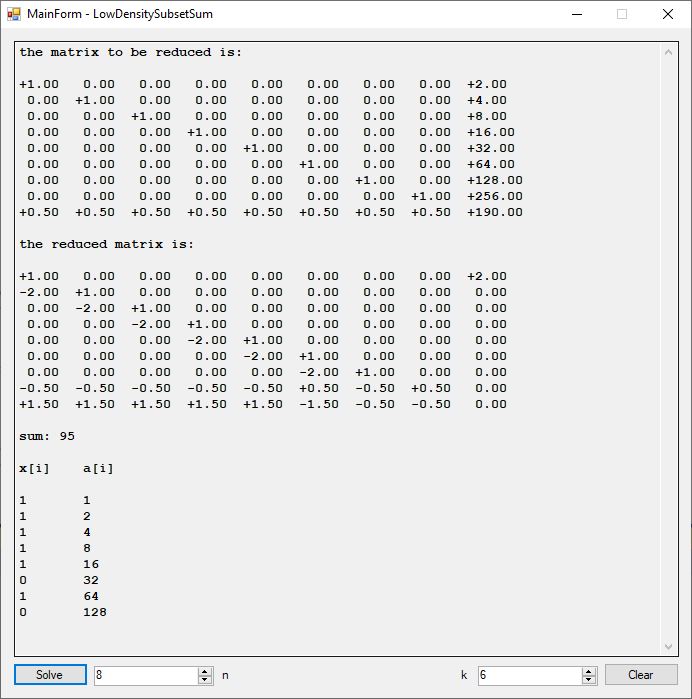Viewport: 692px width, 699px height.
Task: Minimize the LowDensitySubsetSum window
Action: (576, 14)
